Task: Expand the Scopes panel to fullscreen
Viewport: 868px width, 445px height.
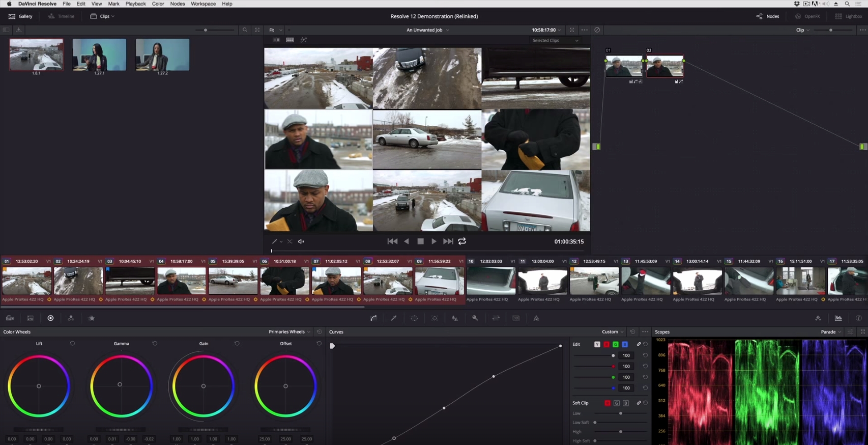Action: pyautogui.click(x=862, y=332)
